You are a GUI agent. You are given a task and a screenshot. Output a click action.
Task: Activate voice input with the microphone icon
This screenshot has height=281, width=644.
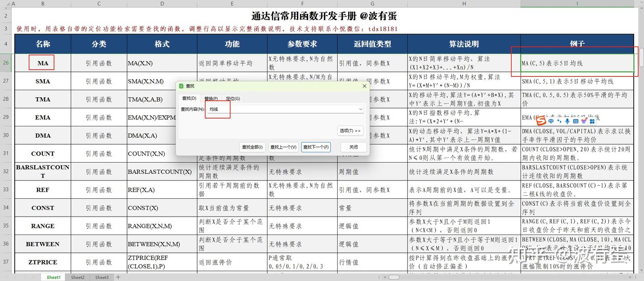[x=567, y=121]
